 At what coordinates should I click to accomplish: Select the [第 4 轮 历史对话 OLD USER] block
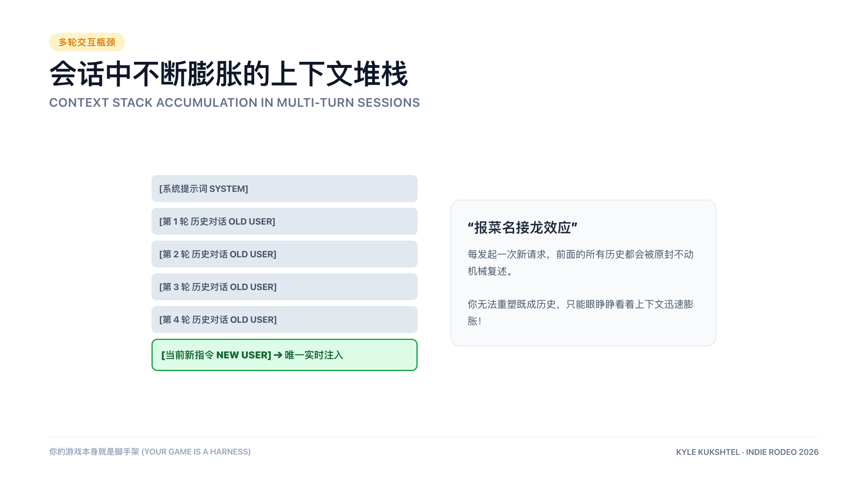(285, 319)
